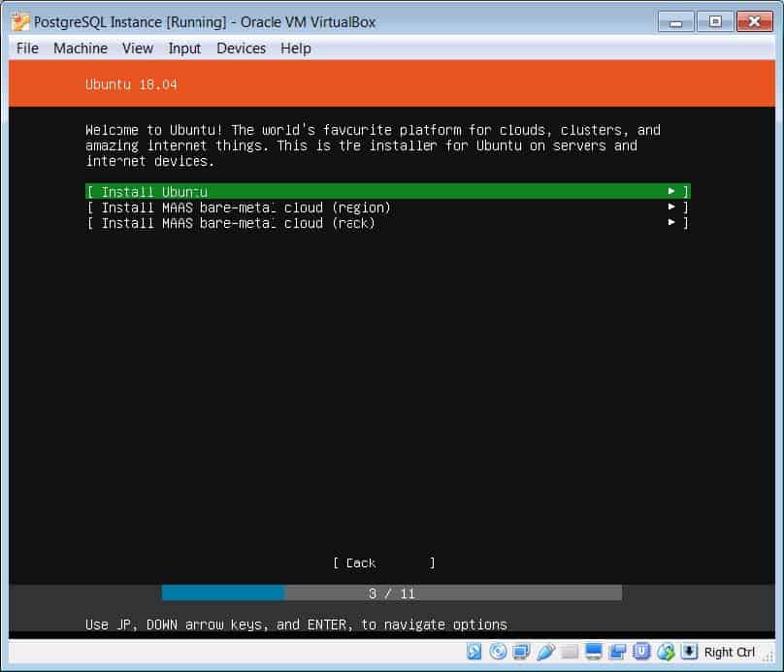Select the Install Ubuntu option
Viewport: 784px width, 672px height.
coord(387,191)
